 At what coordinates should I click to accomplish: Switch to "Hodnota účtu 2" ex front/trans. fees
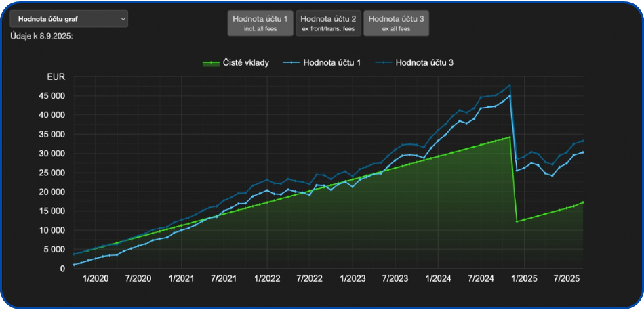(329, 23)
